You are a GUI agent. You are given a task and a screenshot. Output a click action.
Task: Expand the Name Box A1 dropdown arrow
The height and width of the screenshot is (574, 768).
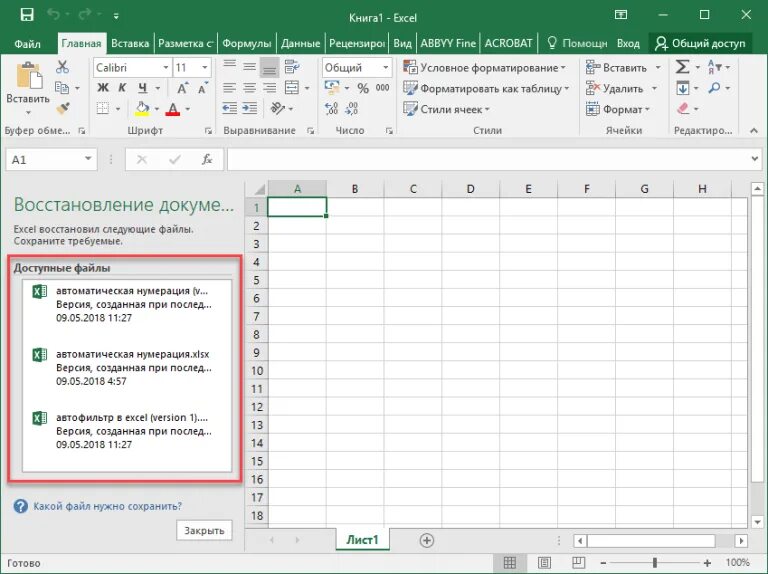coord(88,159)
